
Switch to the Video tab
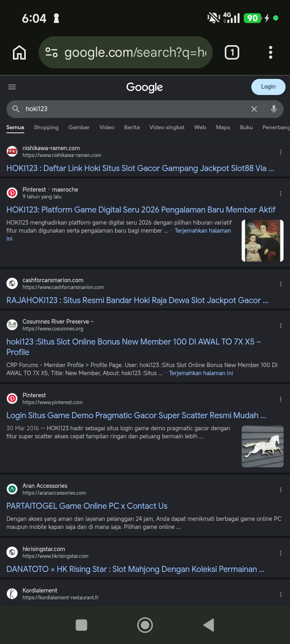pos(107,127)
